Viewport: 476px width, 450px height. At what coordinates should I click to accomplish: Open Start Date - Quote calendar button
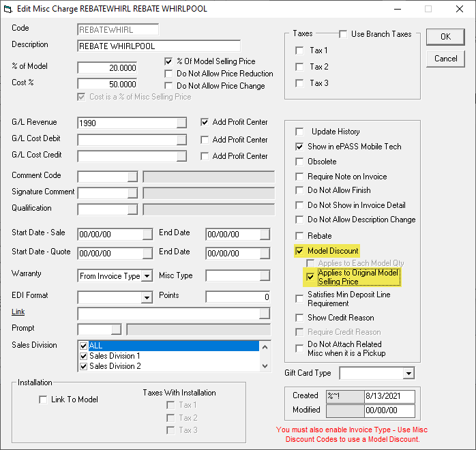[x=147, y=254]
